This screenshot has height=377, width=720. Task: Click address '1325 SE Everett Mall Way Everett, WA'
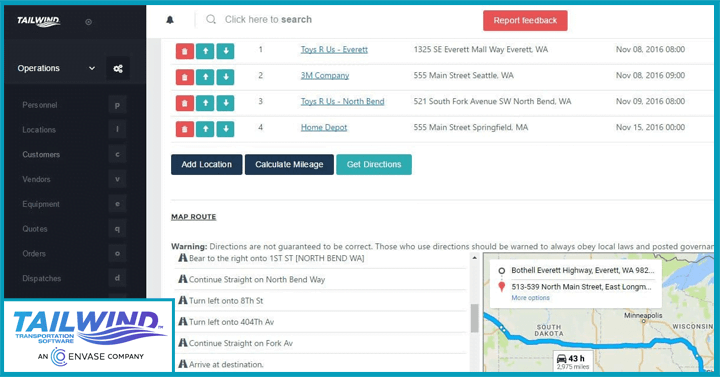[481, 50]
